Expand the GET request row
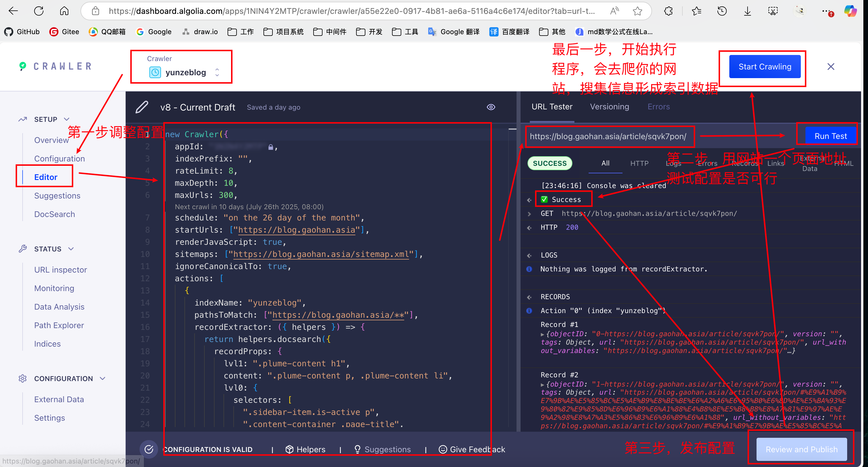 click(x=529, y=214)
